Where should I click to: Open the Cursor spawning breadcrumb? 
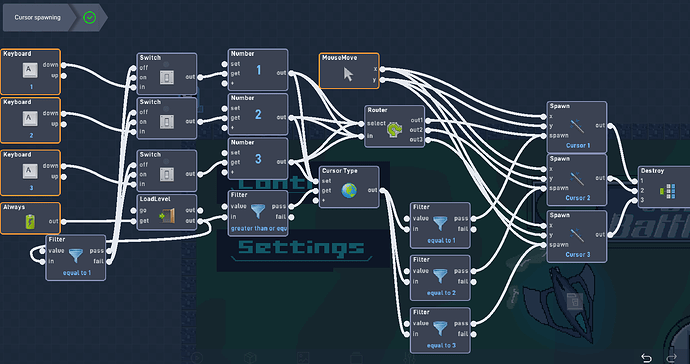[37, 18]
